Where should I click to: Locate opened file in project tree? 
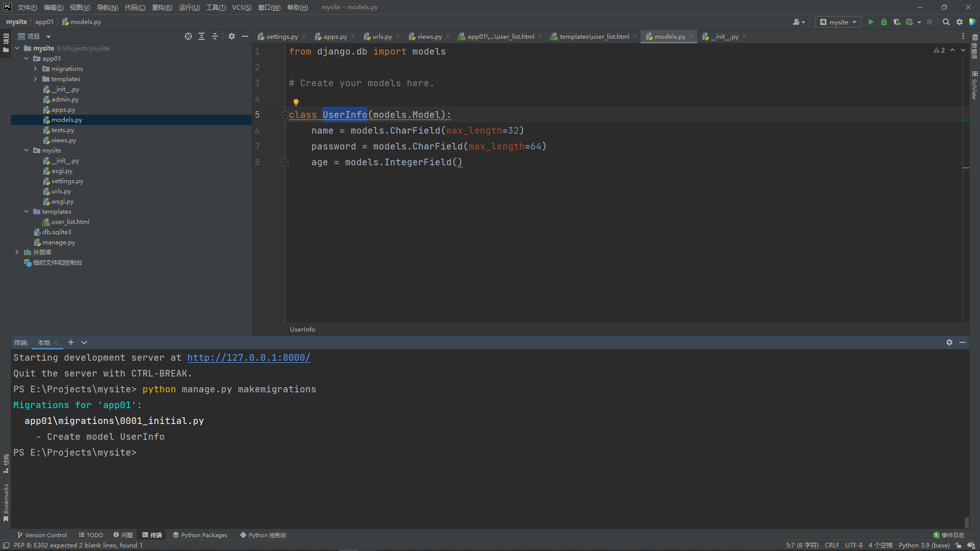[x=188, y=36]
